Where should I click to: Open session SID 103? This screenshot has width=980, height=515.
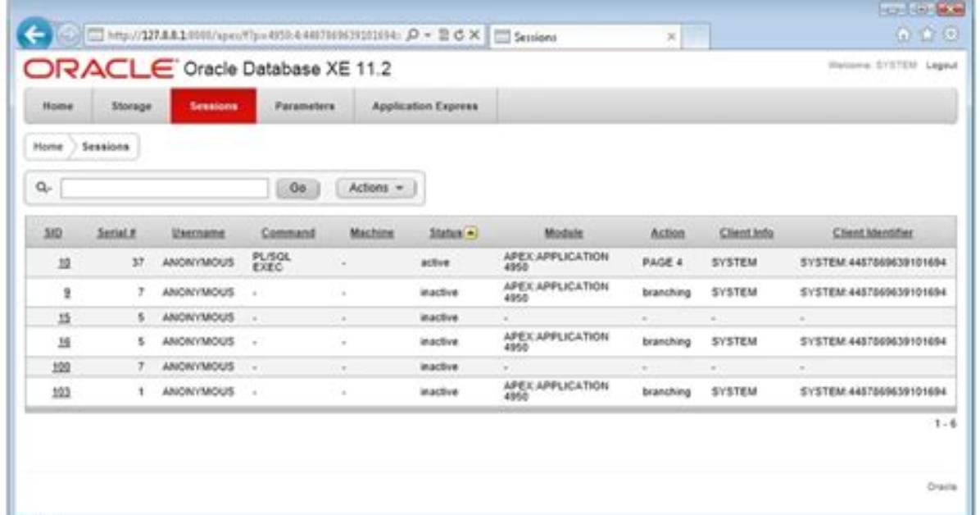click(61, 392)
